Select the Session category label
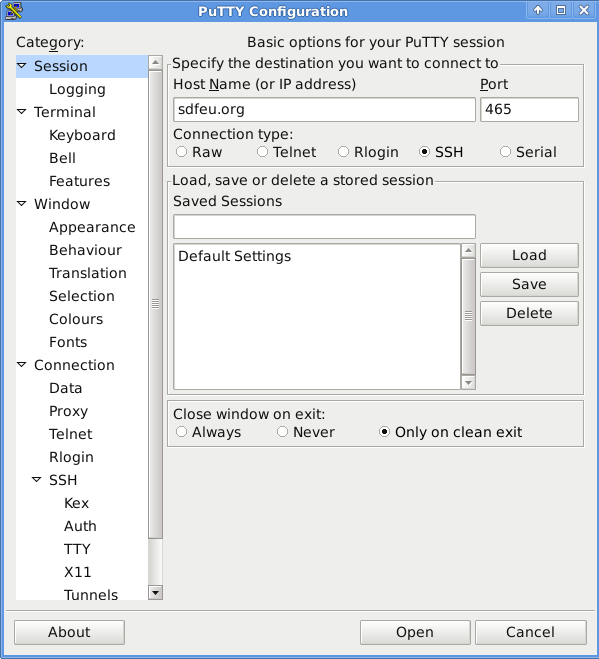The image size is (599, 659). 61,66
